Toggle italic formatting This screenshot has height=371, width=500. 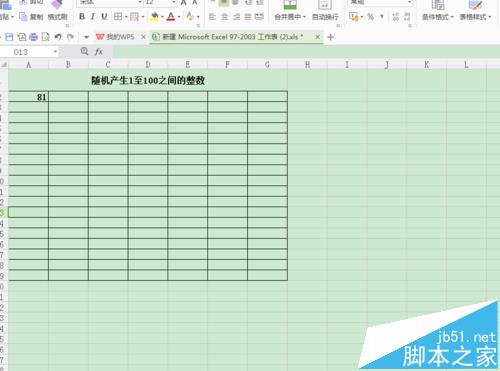(x=93, y=16)
